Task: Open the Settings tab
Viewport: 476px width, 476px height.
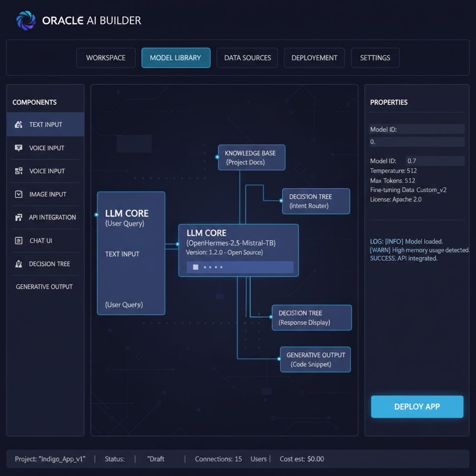Action: point(375,58)
